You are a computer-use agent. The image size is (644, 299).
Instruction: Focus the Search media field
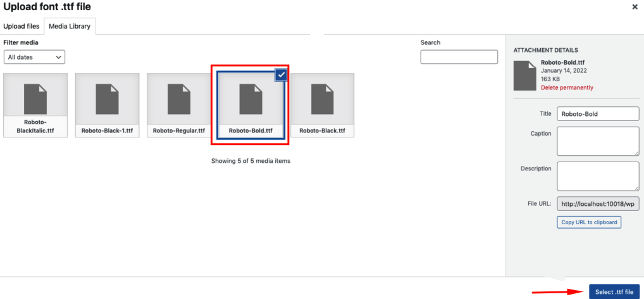[x=459, y=57]
